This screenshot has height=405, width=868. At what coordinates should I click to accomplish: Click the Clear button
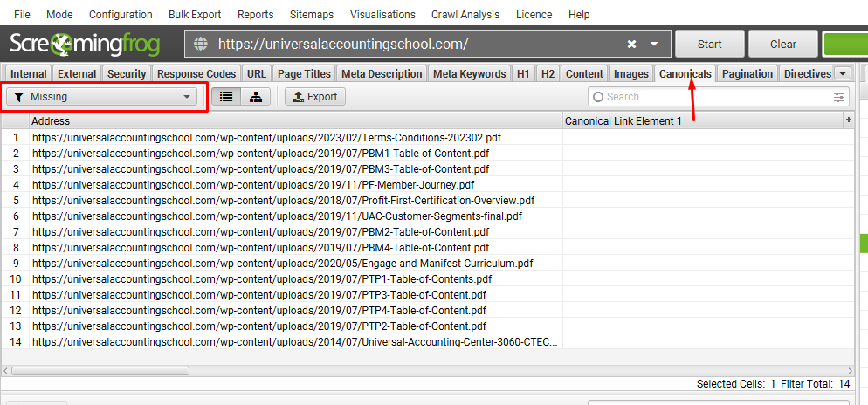(783, 45)
